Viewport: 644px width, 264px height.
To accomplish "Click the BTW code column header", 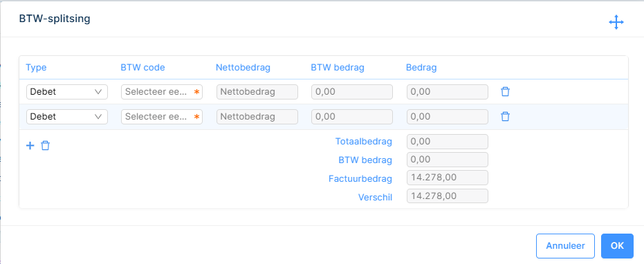I will (x=142, y=68).
